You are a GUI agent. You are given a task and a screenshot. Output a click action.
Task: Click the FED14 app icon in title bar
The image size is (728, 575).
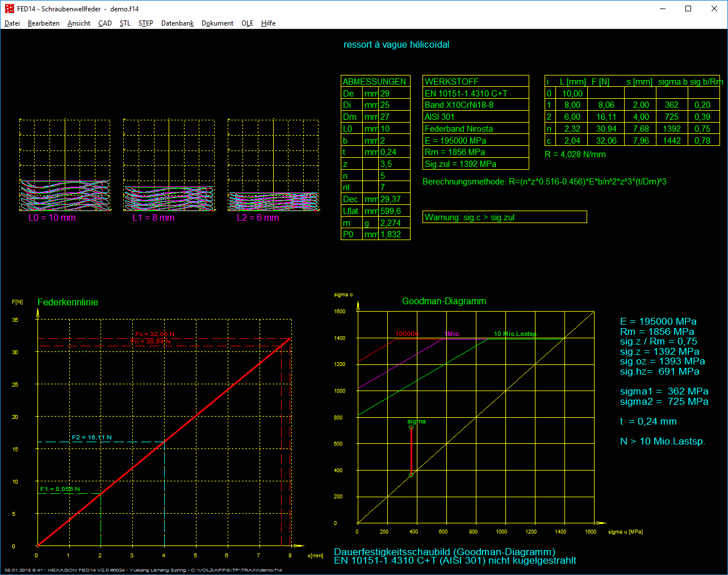point(9,9)
